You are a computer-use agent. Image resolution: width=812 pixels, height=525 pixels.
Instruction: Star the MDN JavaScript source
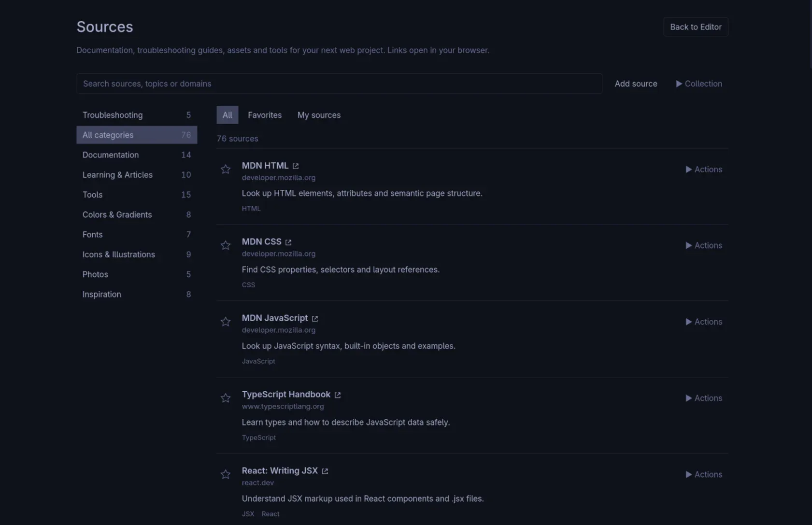point(226,322)
